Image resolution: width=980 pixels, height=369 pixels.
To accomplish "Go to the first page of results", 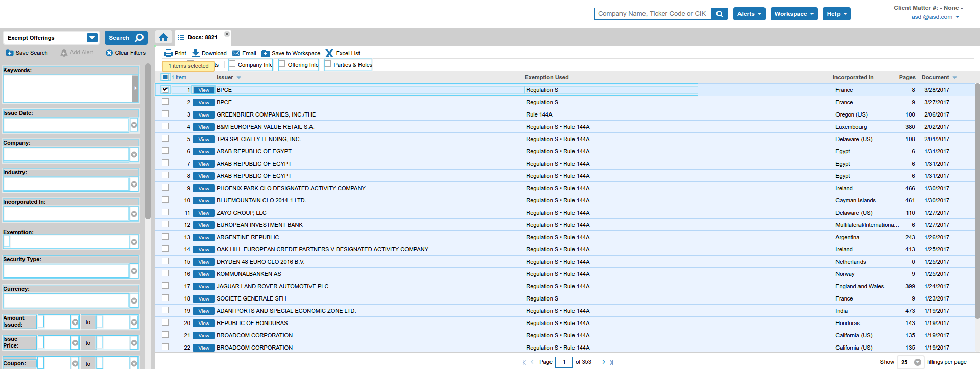I will (x=524, y=362).
